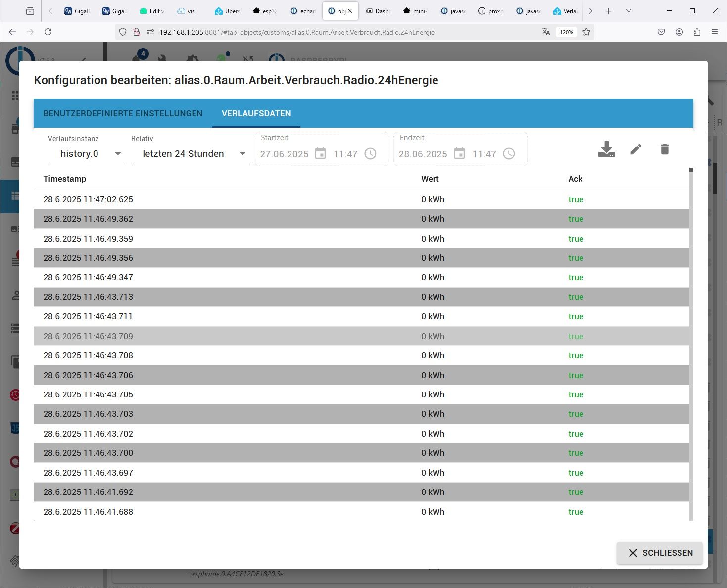Switch to the esp32 browser tab
The height and width of the screenshot is (588, 727).
click(x=265, y=11)
